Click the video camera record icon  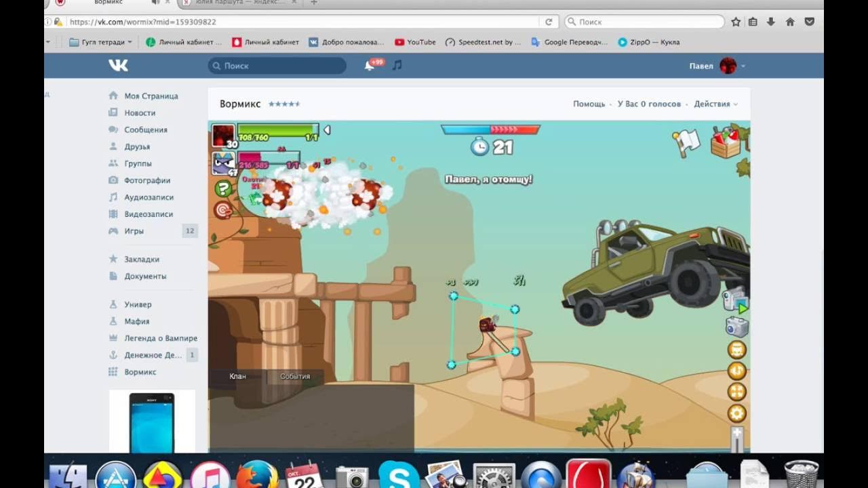click(735, 300)
